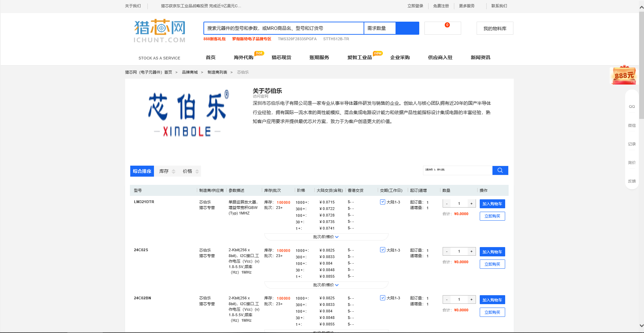Click 立即登录 in top bar
Screen dimensions: 644x333
click(x=415, y=6)
